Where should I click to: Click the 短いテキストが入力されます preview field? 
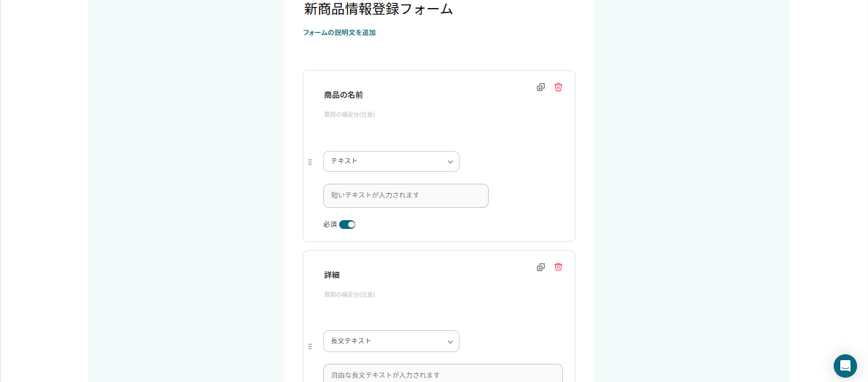(406, 195)
